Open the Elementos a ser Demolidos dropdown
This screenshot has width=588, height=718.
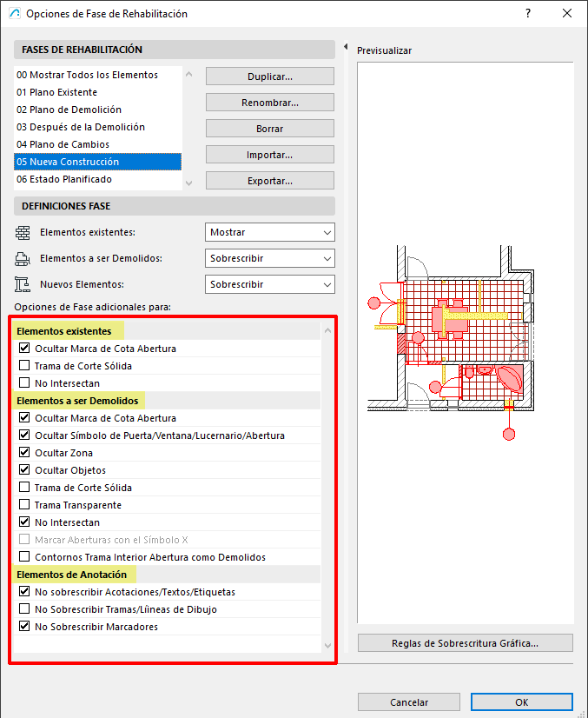tap(270, 258)
